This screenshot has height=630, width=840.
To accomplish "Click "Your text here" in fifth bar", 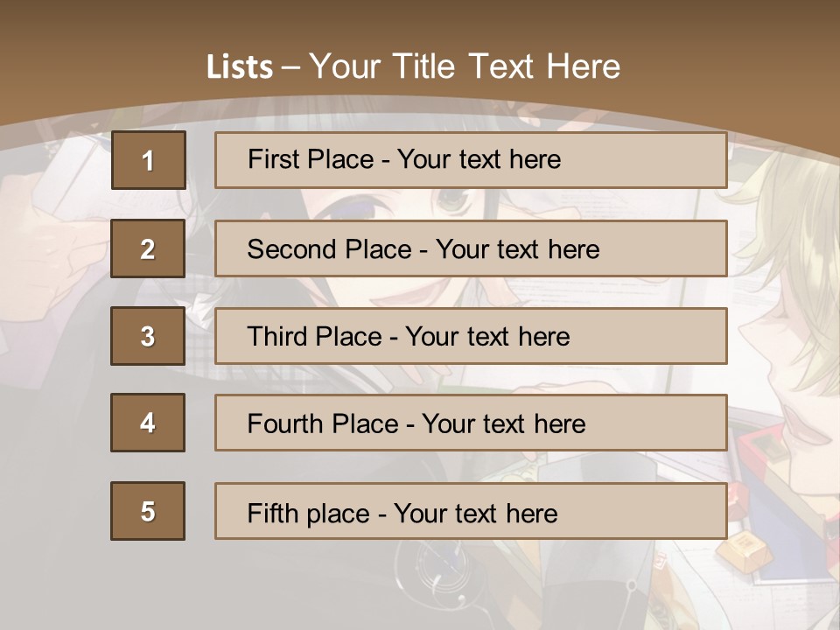I will tap(476, 514).
